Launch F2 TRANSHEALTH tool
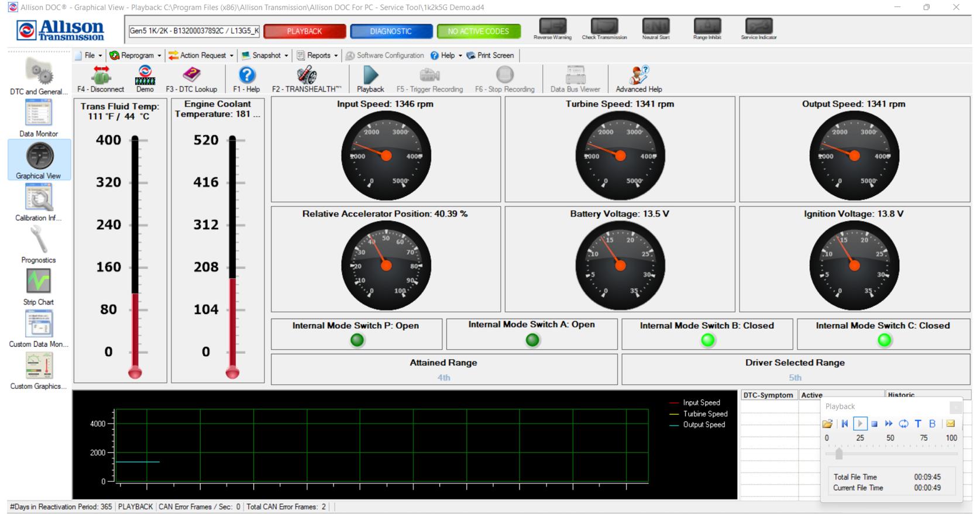This screenshot has width=980, height=514. click(306, 79)
